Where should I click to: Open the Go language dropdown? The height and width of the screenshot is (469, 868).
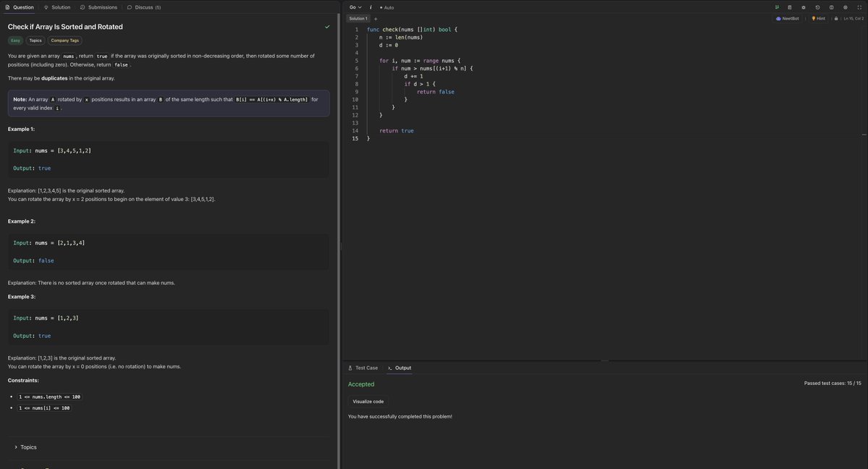355,7
